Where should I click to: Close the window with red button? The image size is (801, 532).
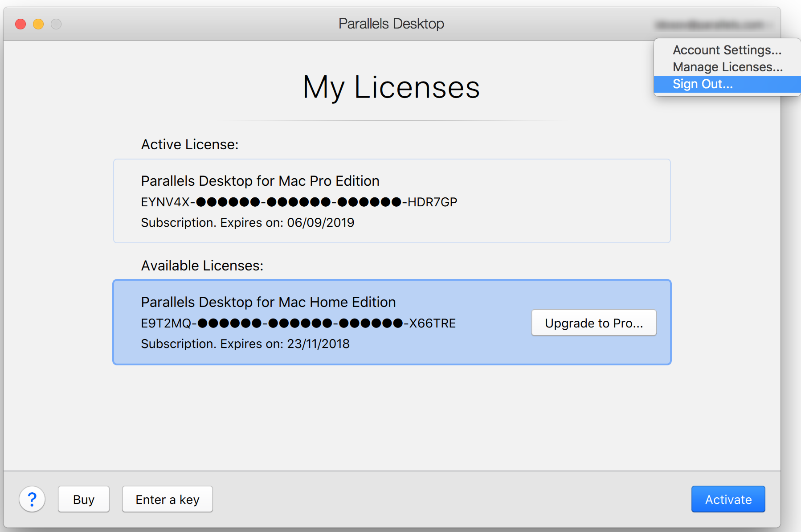point(20,24)
